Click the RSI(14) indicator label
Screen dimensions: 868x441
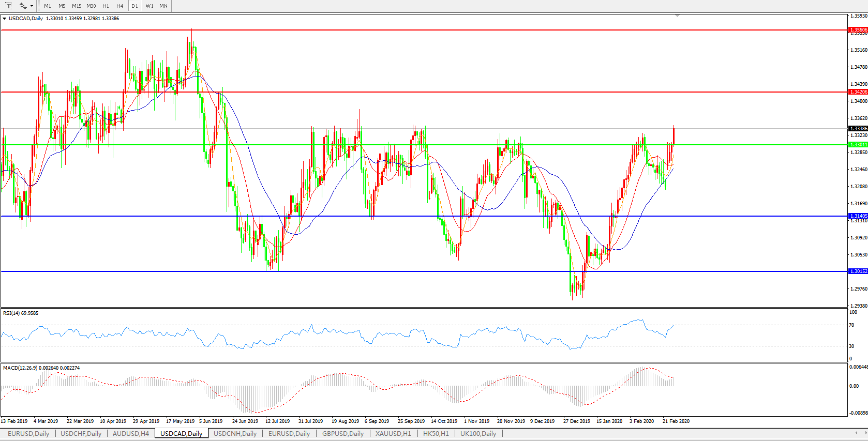pos(21,313)
